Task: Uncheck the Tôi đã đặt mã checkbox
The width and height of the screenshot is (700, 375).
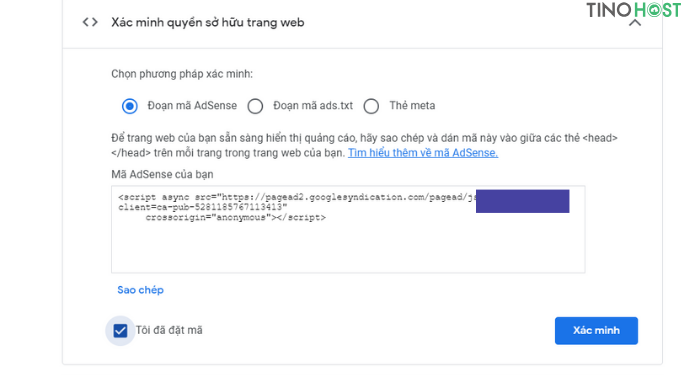Action: point(120,331)
